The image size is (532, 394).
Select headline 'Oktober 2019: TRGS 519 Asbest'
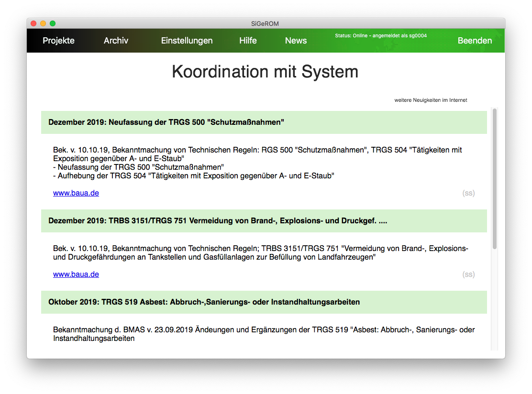pos(264,302)
